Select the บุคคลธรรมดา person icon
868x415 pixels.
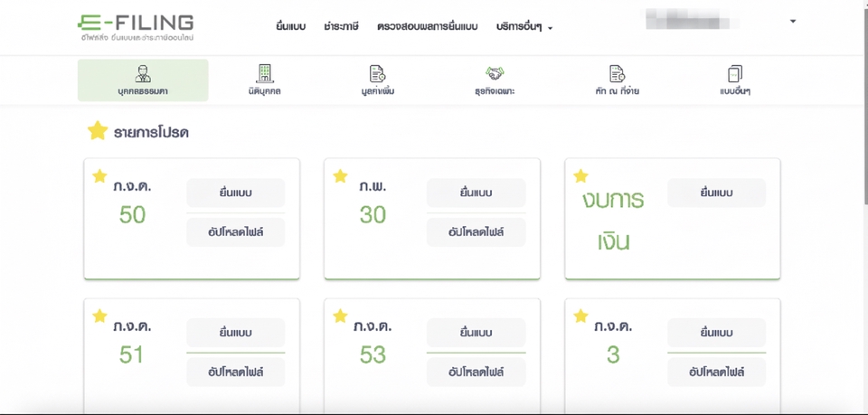tap(143, 74)
